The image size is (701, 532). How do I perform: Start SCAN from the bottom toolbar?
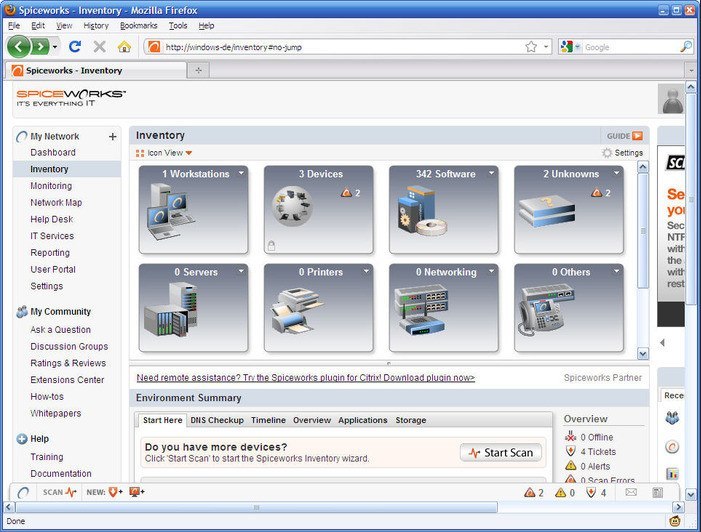point(59,492)
